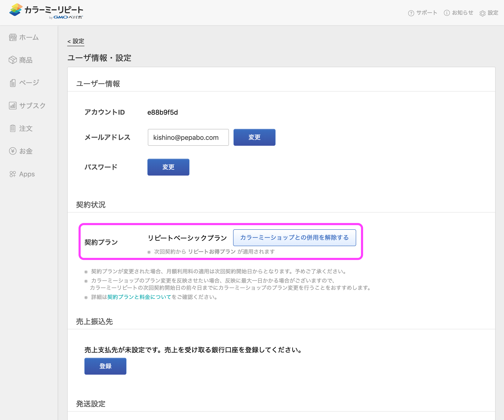Image resolution: width=504 pixels, height=420 pixels.
Task: Click the カラーミーリピート logo
Action: [x=46, y=11]
